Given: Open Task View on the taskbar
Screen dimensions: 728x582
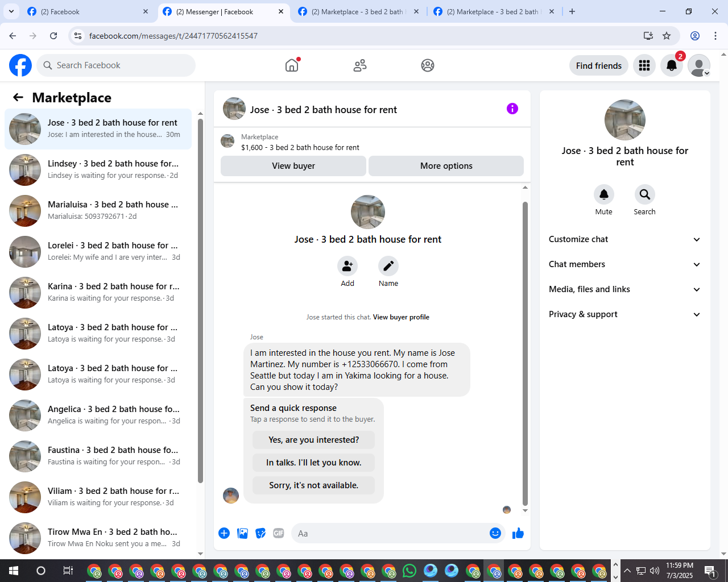Looking at the screenshot, I should pos(68,571).
